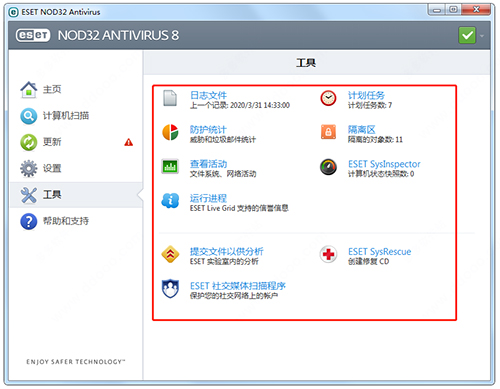Click the 计划任务数: 7 text
Viewport: 500px width, 389px height.
370,106
